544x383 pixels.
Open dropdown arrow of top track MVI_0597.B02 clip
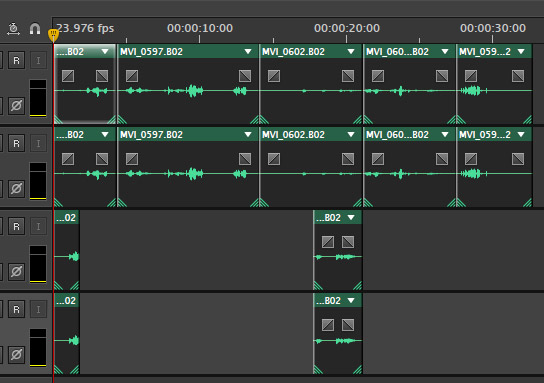248,52
